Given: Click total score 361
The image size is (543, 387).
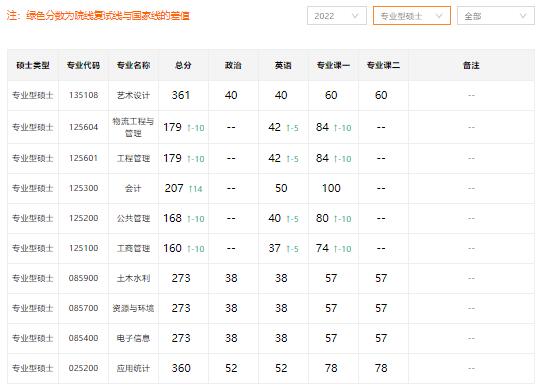Looking at the screenshot, I should coord(181,95).
